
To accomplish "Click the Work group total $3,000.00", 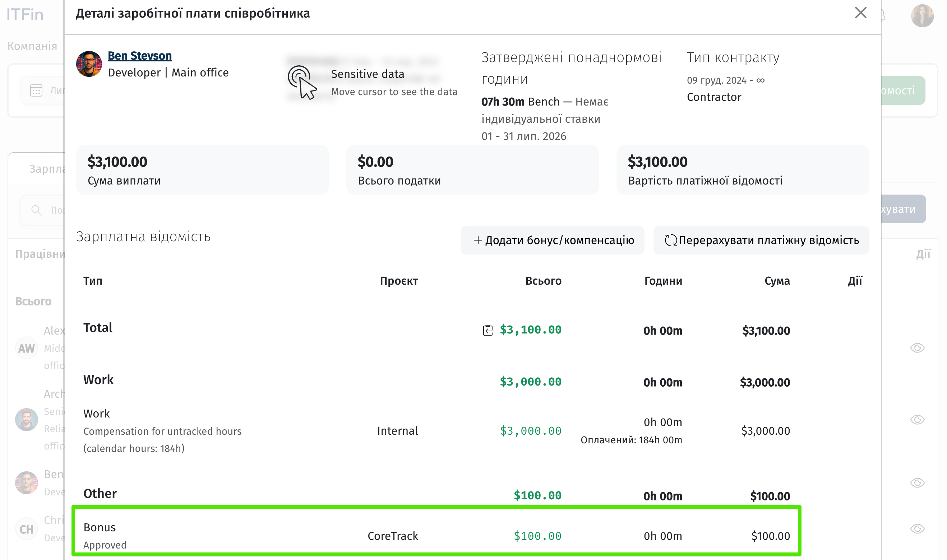I will 531,382.
